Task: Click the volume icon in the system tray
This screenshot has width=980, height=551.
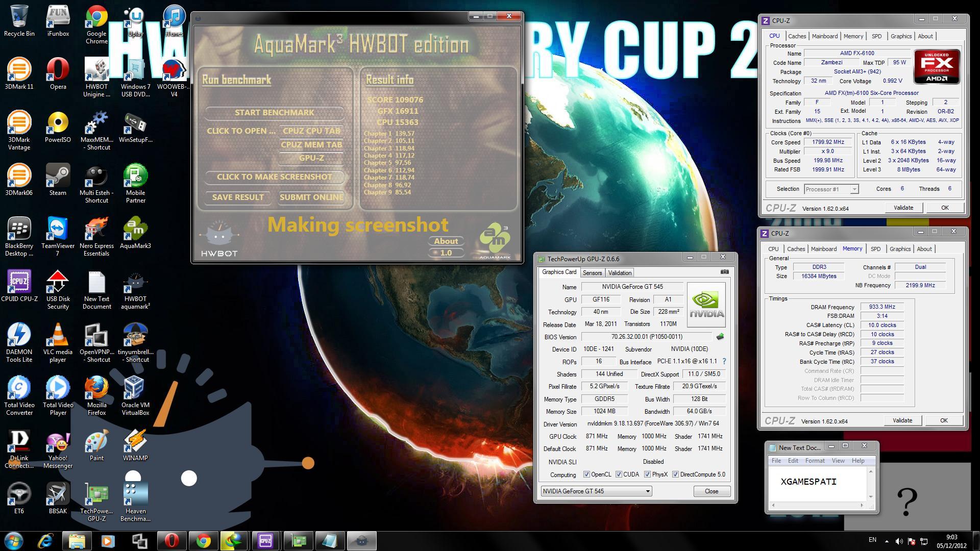Action: pyautogui.click(x=899, y=541)
